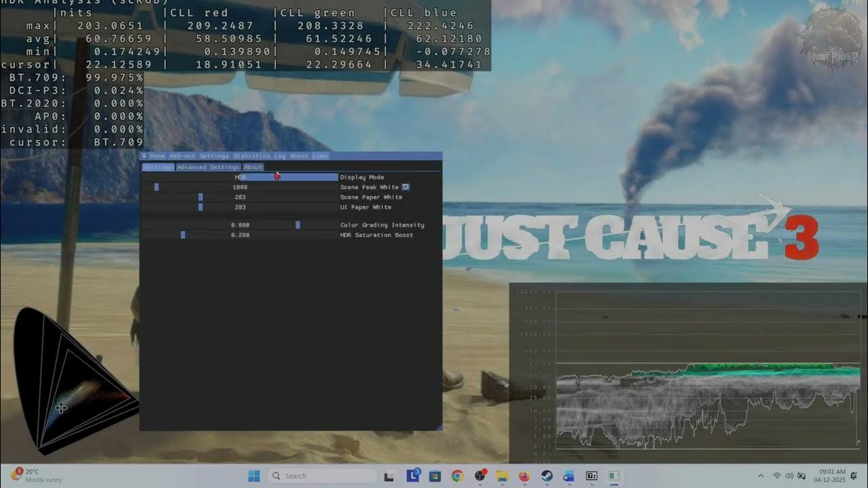
Task: Click the Display Mode HDR slider
Action: coord(240,178)
